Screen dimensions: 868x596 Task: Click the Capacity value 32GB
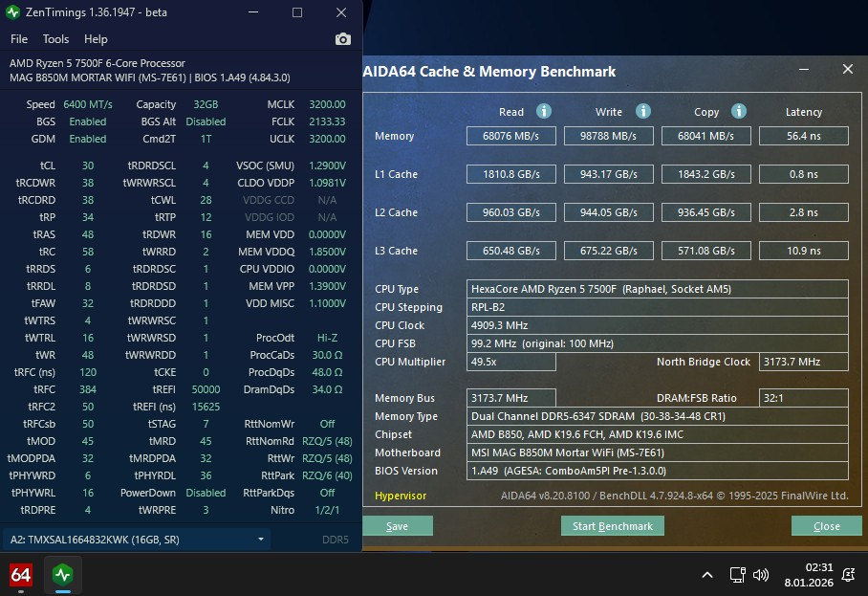pos(206,104)
